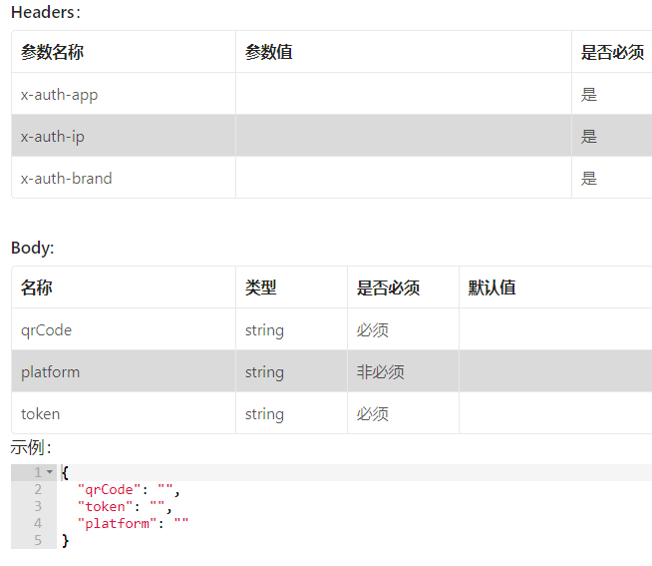
Task: Click the "platform" key in JSON example
Action: click(x=117, y=524)
